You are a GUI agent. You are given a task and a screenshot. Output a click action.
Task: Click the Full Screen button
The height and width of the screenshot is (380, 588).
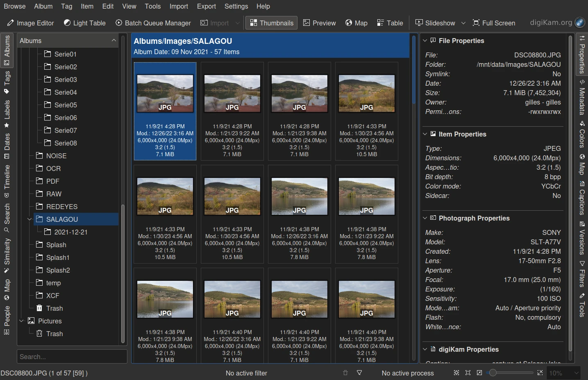[x=494, y=23]
